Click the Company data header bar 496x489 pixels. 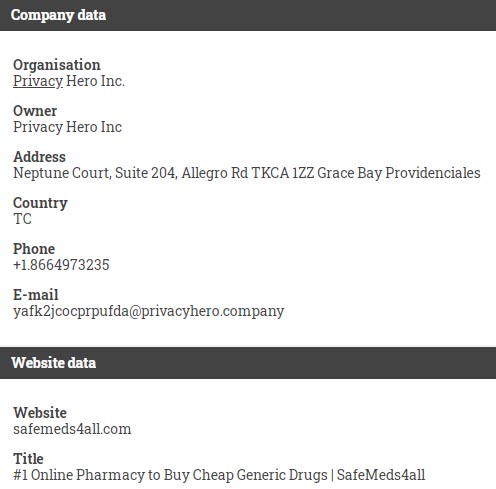point(248,15)
